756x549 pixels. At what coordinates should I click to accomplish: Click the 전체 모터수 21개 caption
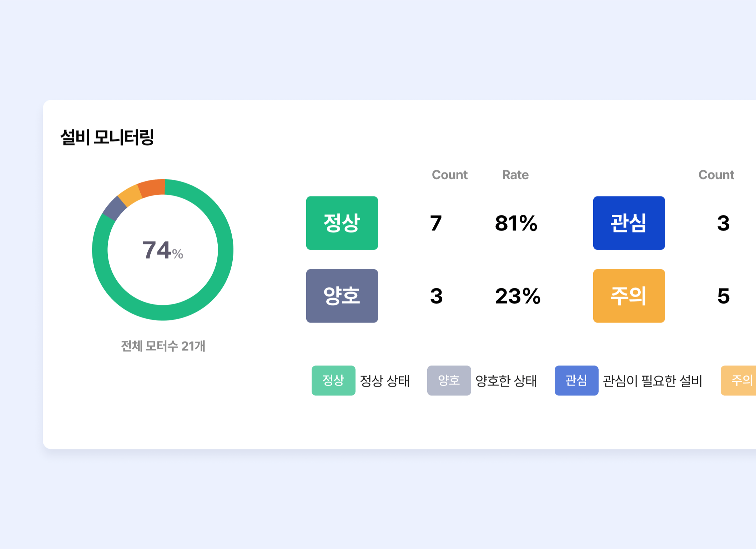click(x=163, y=346)
